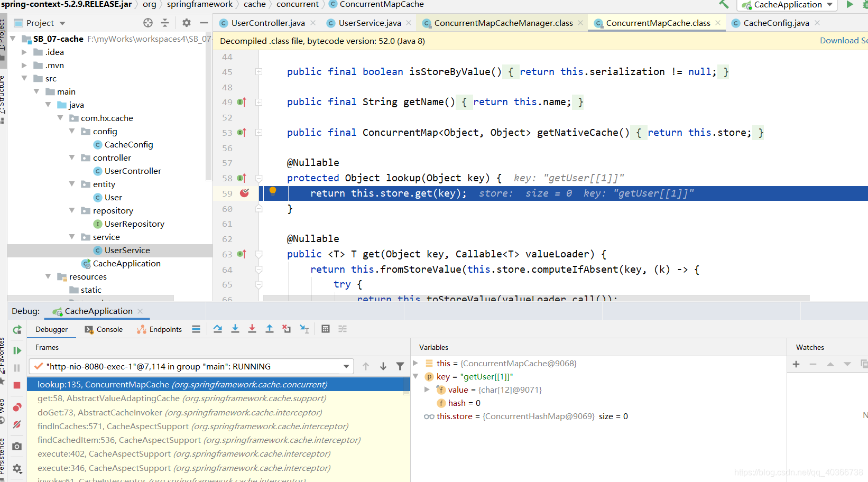Image resolution: width=868 pixels, height=482 pixels.
Task: Click the Step Over icon
Action: coord(218,329)
